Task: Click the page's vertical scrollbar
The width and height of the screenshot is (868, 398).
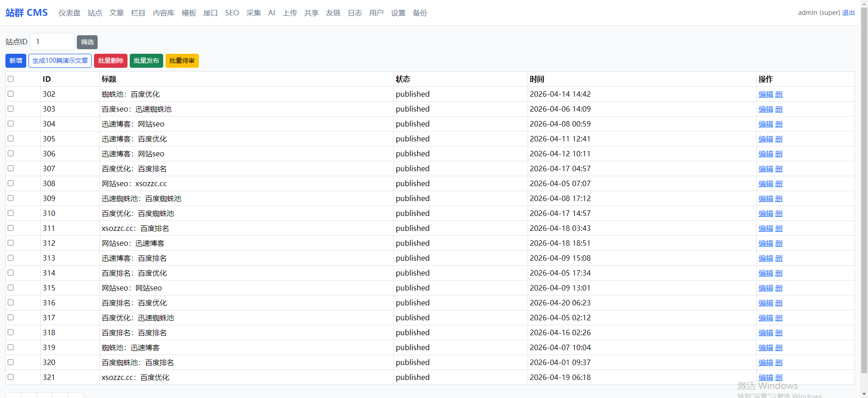Action: 864,181
